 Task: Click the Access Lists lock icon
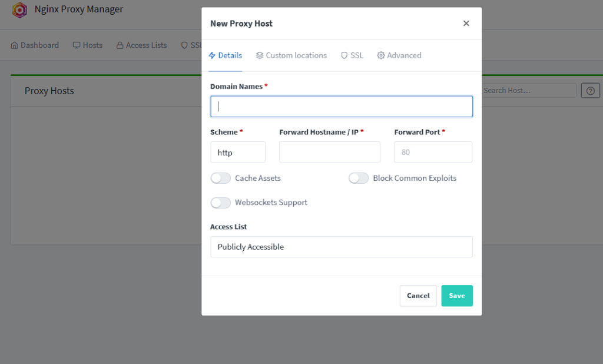120,45
